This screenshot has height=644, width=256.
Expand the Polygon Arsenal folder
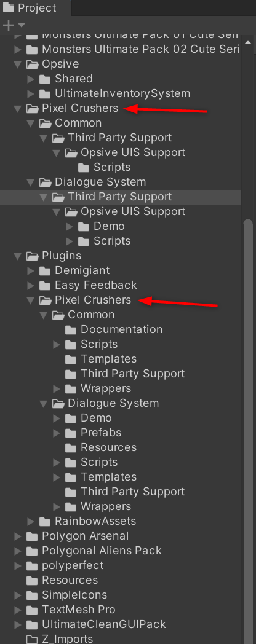click(17, 536)
